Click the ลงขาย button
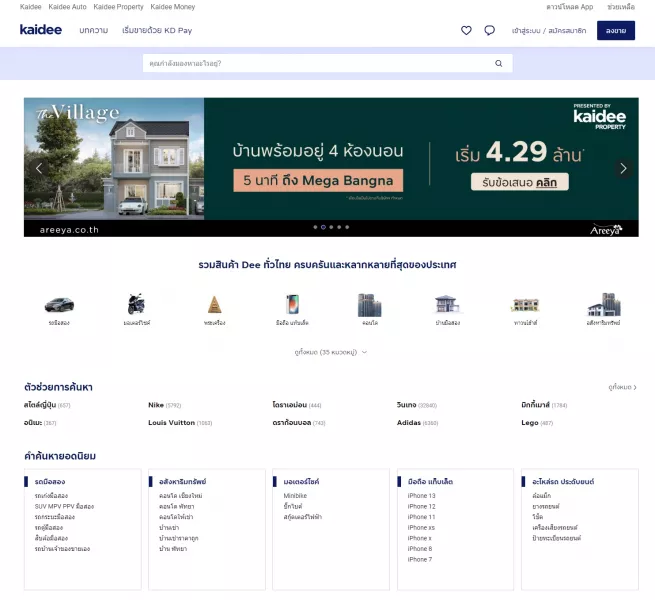 point(616,31)
